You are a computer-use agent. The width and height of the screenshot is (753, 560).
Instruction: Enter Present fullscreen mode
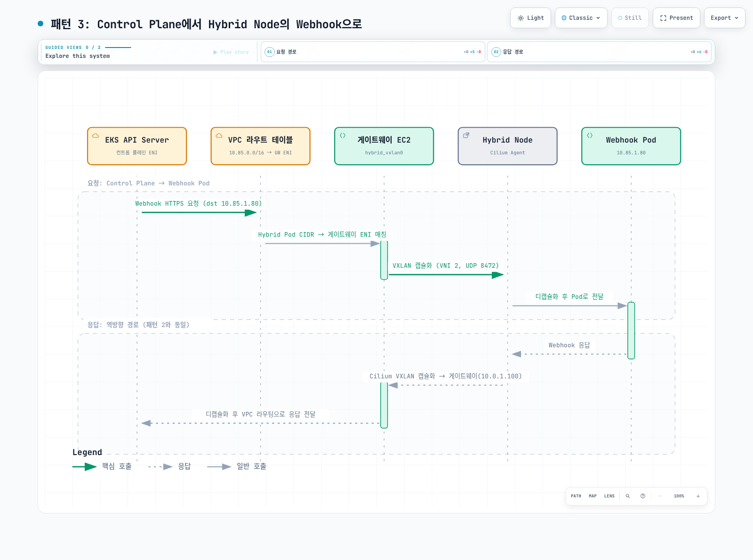[x=676, y=18]
